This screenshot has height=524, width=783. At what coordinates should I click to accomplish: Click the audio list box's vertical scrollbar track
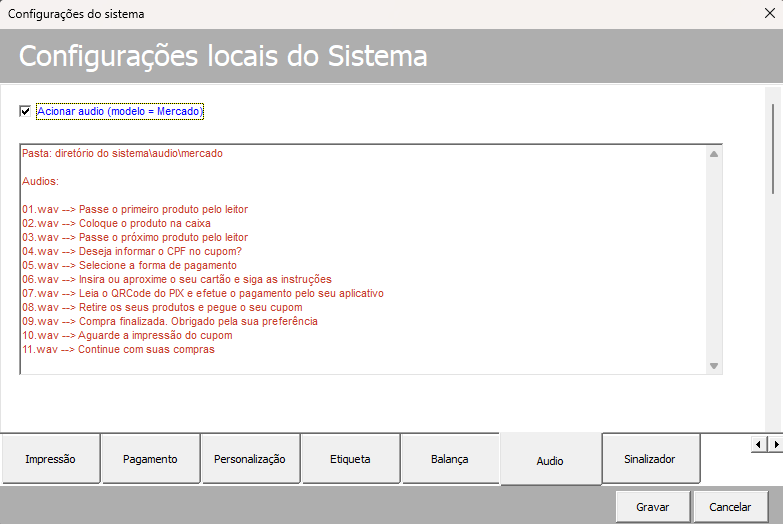[714, 260]
